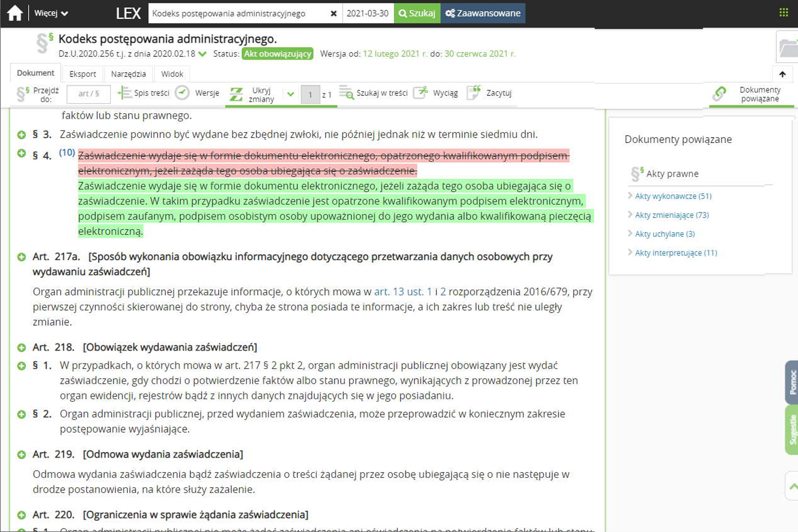Click the home icon in top bar
Screen dimensions: 798x532
(15, 13)
